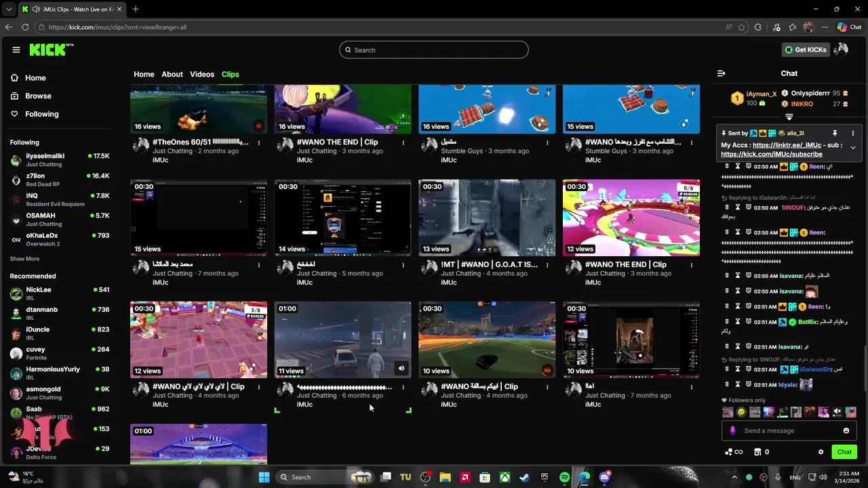Open chat settings gear icon
The width and height of the screenshot is (868, 488).
point(821,452)
